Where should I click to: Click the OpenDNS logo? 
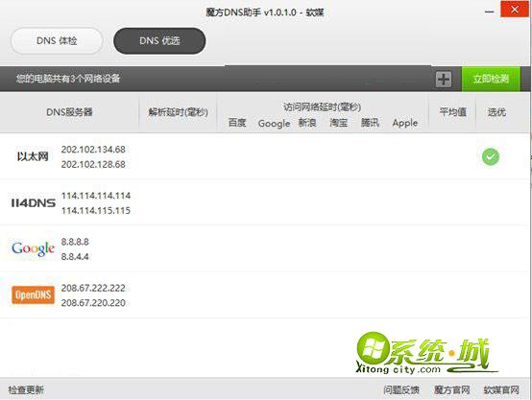coord(33,294)
